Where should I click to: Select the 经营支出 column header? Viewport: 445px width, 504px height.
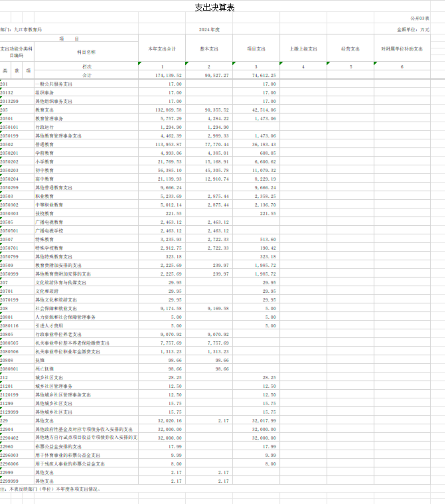(x=350, y=49)
